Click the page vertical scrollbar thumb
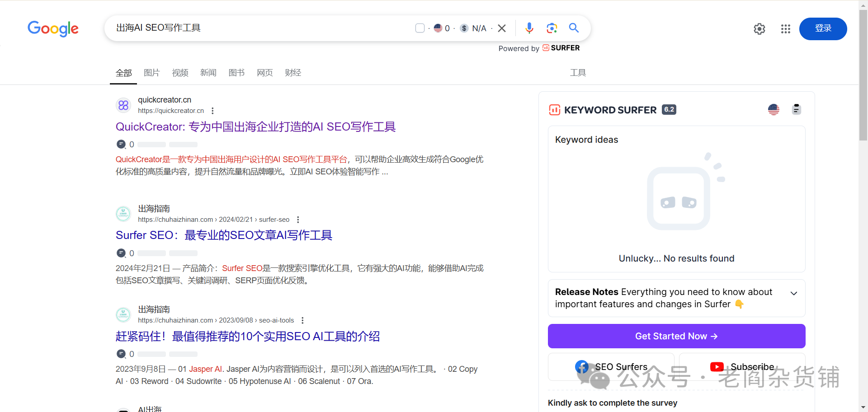This screenshot has width=868, height=412. click(x=863, y=75)
